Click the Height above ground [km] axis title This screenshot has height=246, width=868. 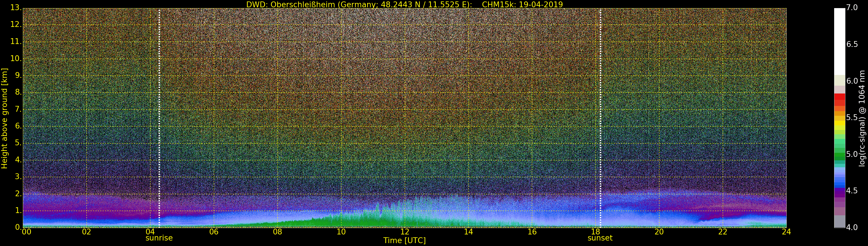tap(4, 118)
